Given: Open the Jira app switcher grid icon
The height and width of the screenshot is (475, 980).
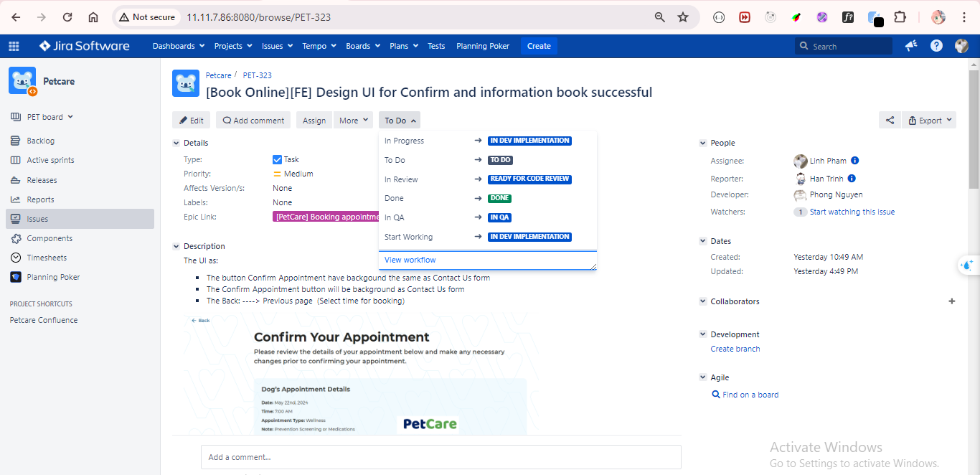Looking at the screenshot, I should [14, 46].
